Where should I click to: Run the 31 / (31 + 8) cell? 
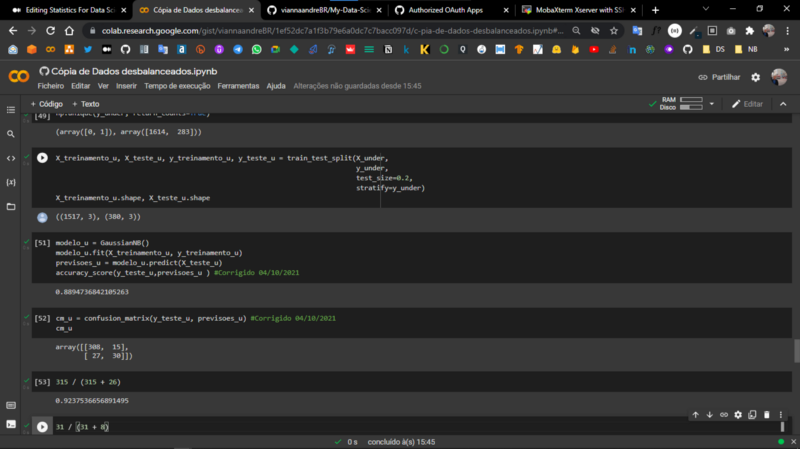[x=42, y=427]
